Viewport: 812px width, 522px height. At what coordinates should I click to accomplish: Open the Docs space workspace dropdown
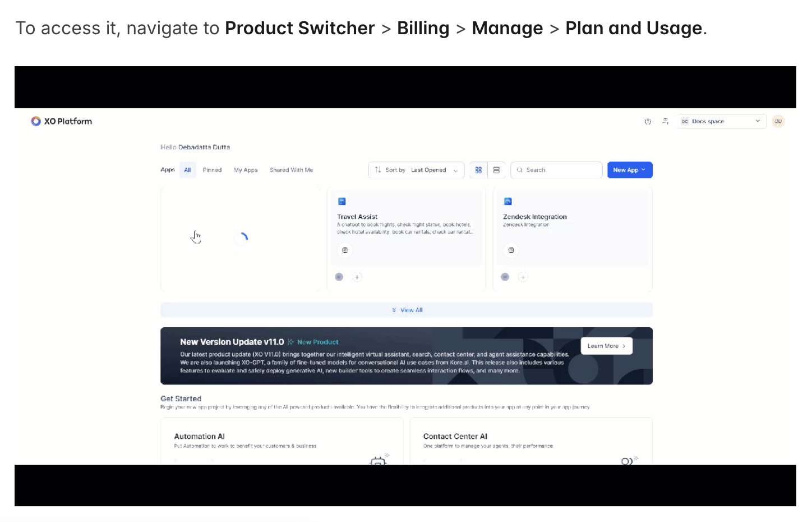721,121
